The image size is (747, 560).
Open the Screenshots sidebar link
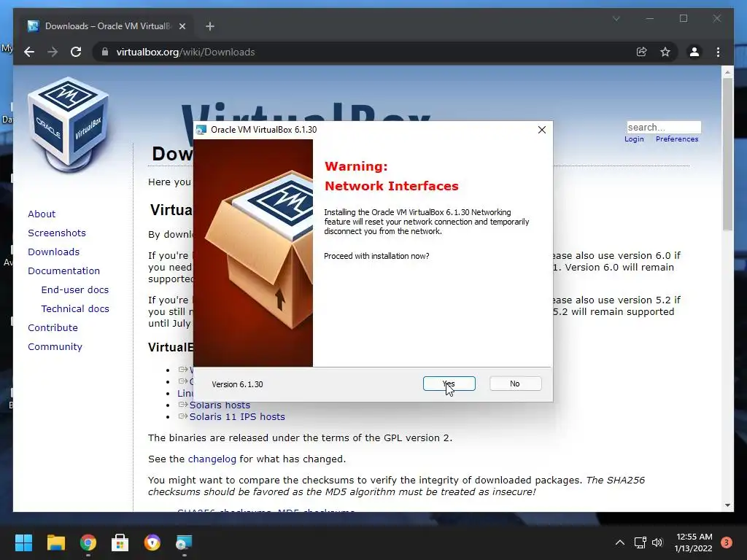point(57,233)
